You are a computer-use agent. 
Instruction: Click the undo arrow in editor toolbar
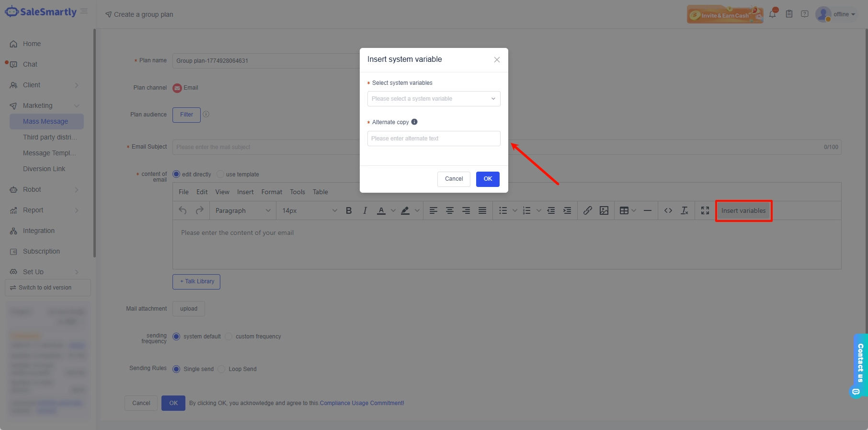(183, 210)
